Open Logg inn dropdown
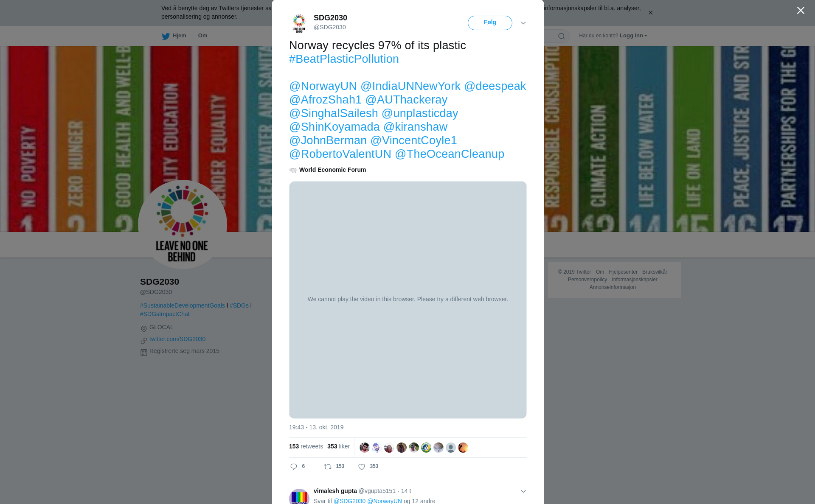Image resolution: width=815 pixels, height=504 pixels. [633, 36]
